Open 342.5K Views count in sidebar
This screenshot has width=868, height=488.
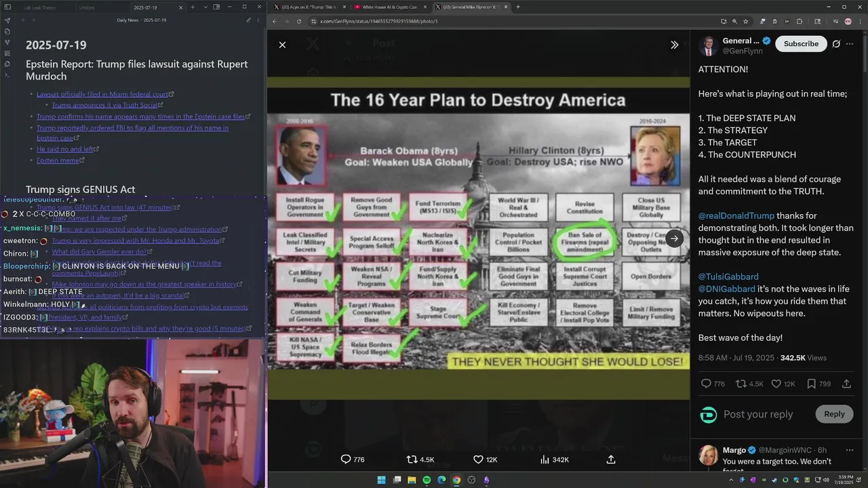pos(804,358)
